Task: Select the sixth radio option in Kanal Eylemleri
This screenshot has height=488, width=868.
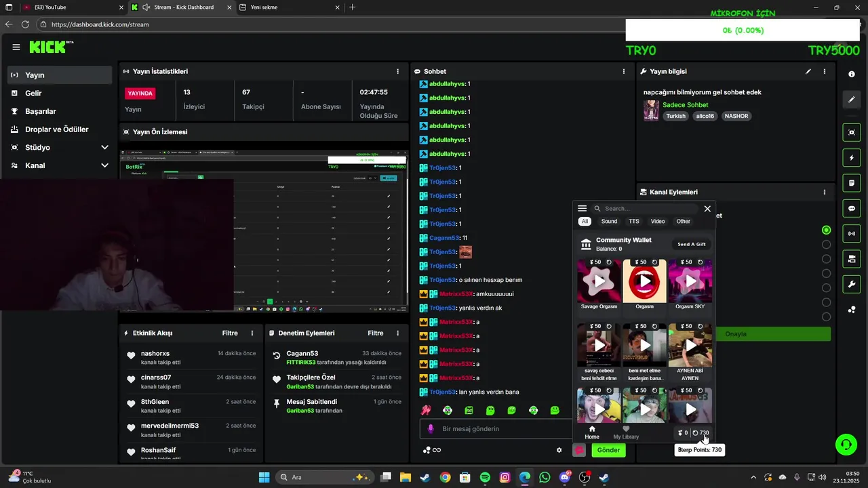Action: (826, 302)
